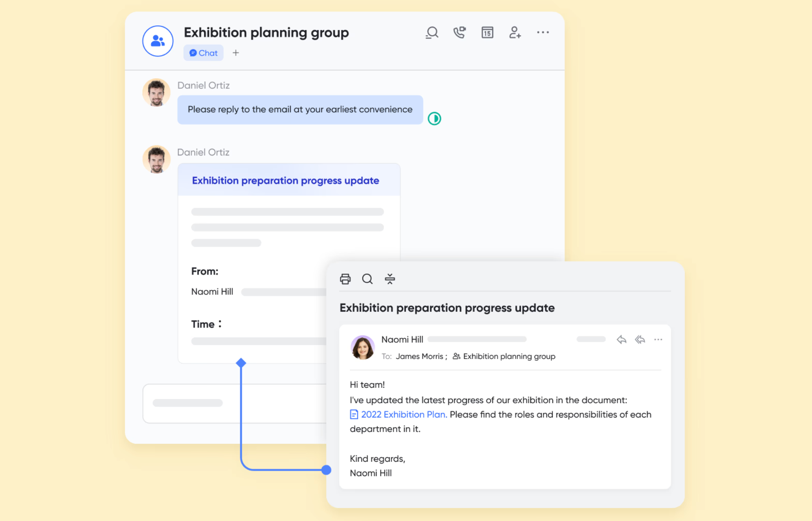Search within the email using the magnifier icon
Image resolution: width=812 pixels, height=521 pixels.
(367, 279)
